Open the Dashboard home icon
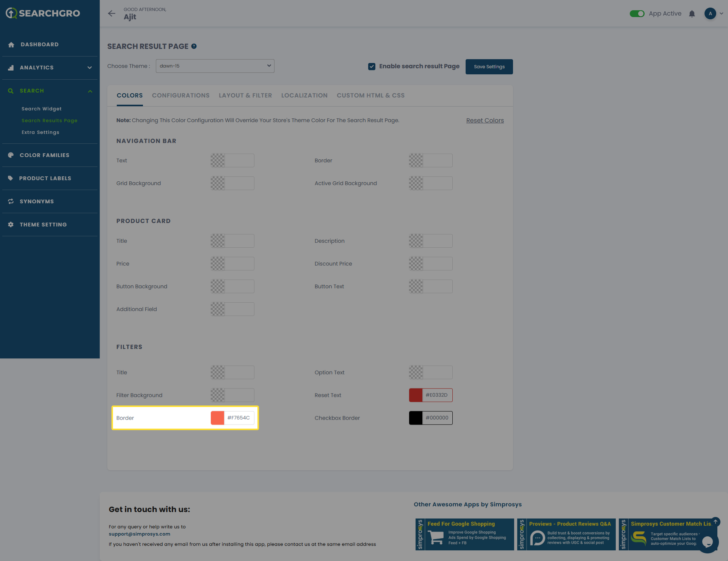The image size is (728, 561). pyautogui.click(x=11, y=45)
